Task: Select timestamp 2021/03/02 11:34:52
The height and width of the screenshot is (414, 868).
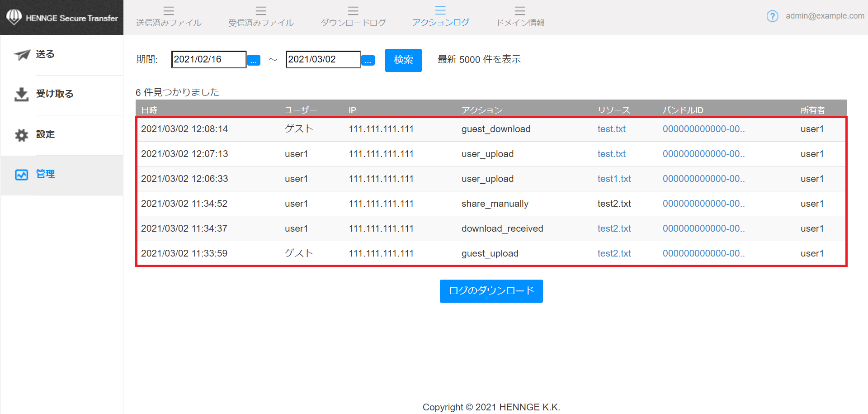Action: 184,204
